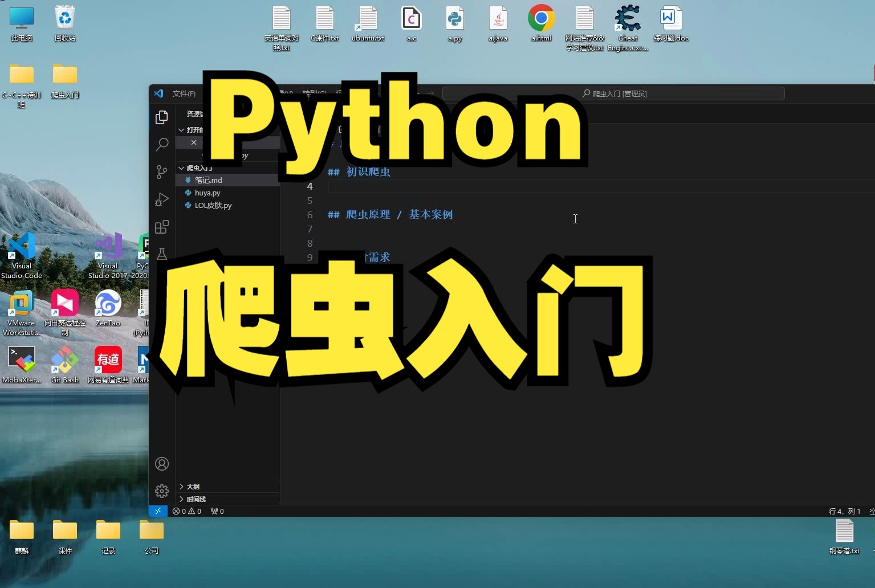The width and height of the screenshot is (875, 588).
Task: Select 爬虫入门 folder on desktop
Action: click(x=65, y=81)
